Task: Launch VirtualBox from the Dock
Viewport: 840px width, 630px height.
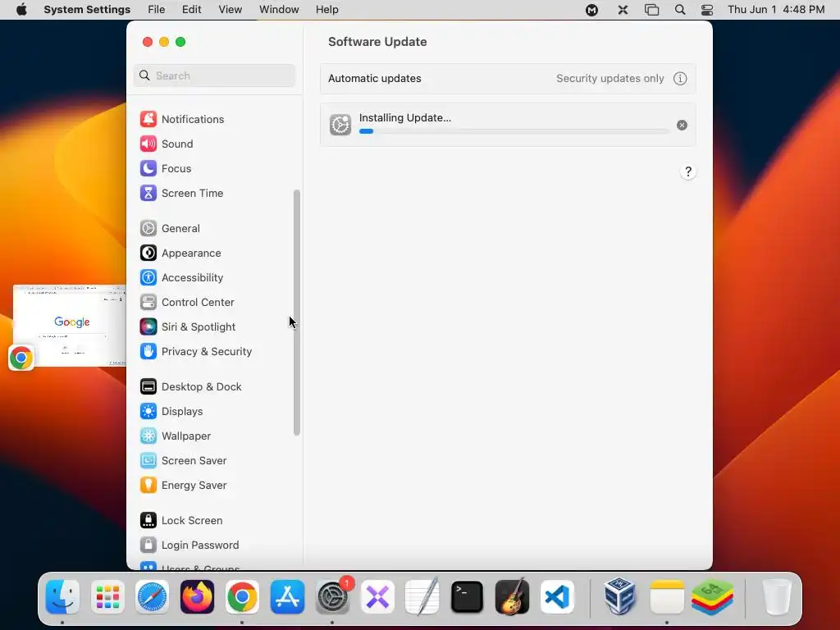Action: coord(620,597)
